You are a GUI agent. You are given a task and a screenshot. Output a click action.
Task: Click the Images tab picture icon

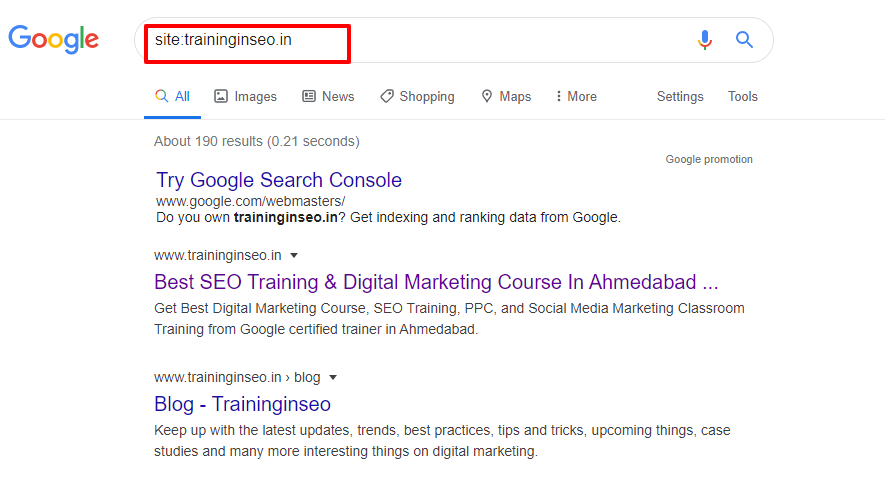pyautogui.click(x=221, y=97)
